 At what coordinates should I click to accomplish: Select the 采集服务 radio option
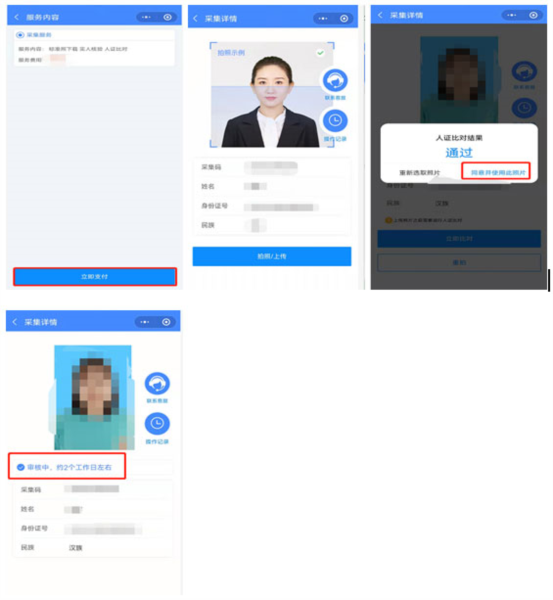[x=20, y=35]
